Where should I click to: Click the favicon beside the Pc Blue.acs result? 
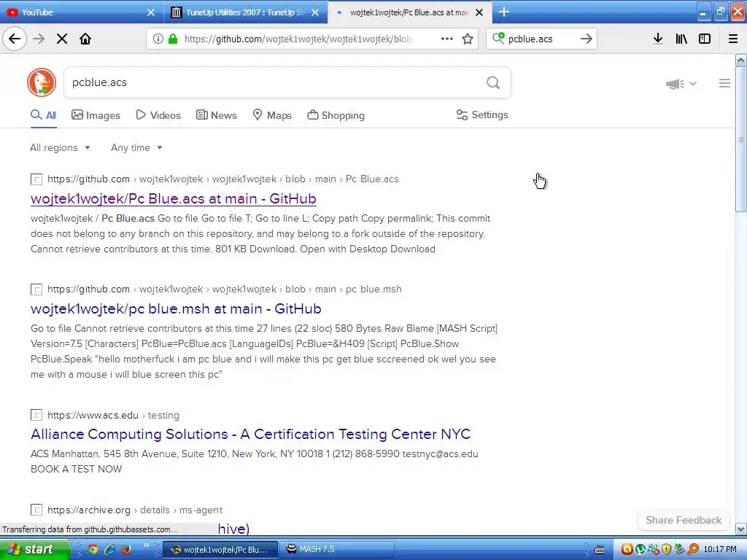tap(36, 179)
